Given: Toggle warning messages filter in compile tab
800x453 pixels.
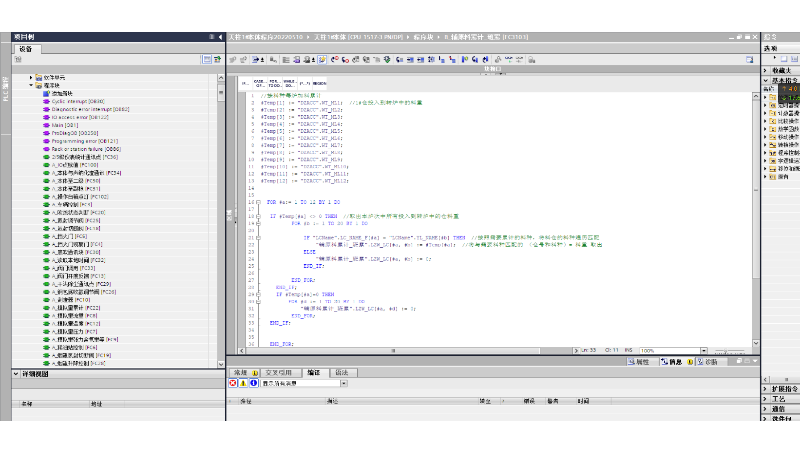Looking at the screenshot, I should (x=243, y=383).
